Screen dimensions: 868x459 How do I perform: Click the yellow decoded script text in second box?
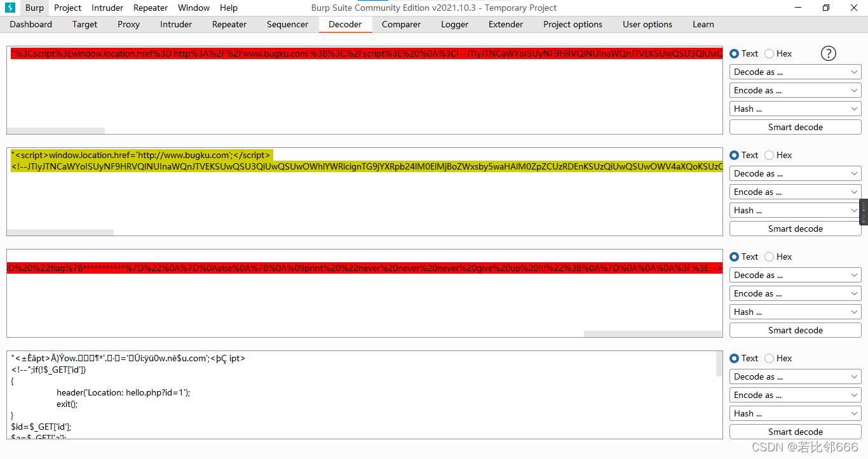(366, 161)
